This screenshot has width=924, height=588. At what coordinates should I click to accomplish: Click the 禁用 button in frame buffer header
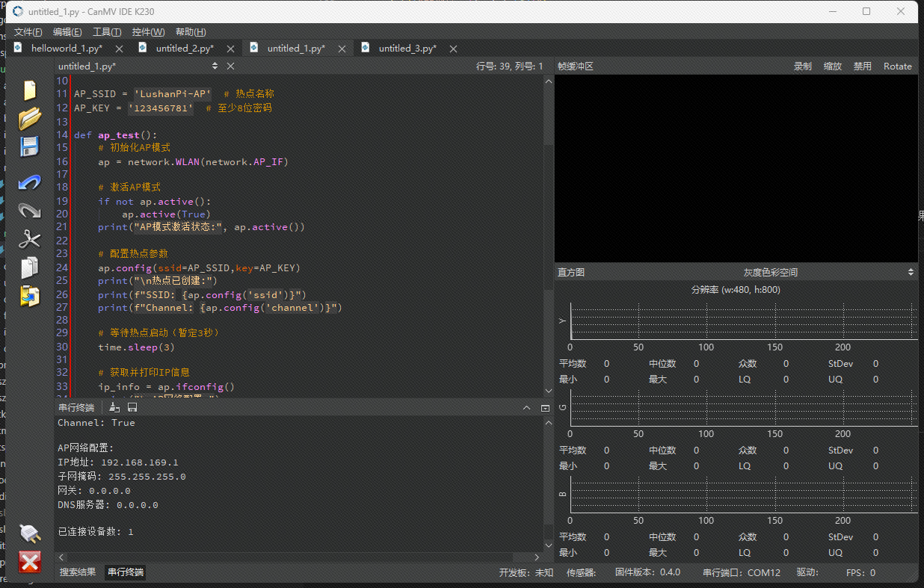862,66
